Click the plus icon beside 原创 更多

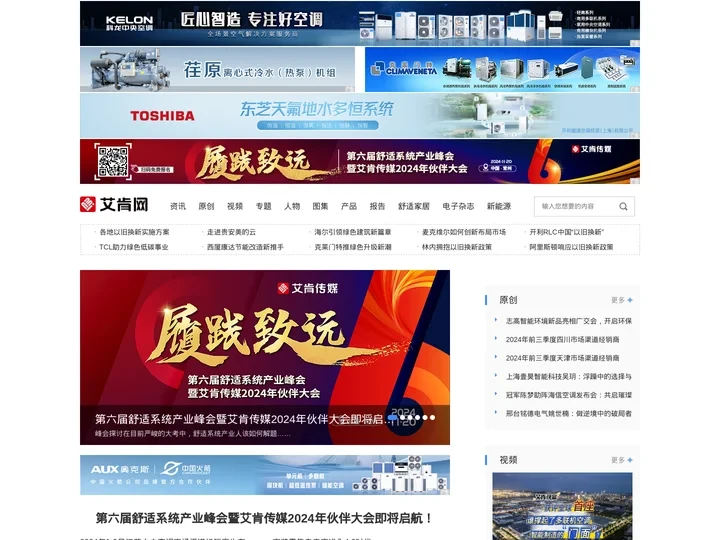[x=630, y=300]
